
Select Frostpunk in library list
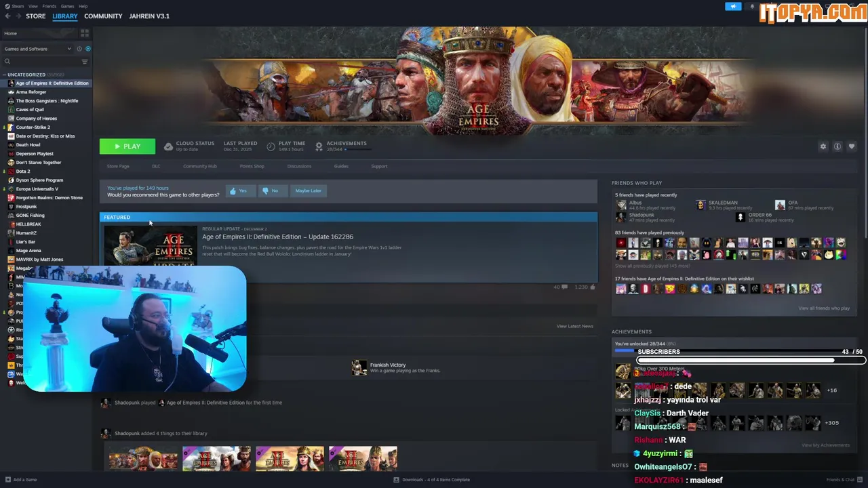pos(26,207)
